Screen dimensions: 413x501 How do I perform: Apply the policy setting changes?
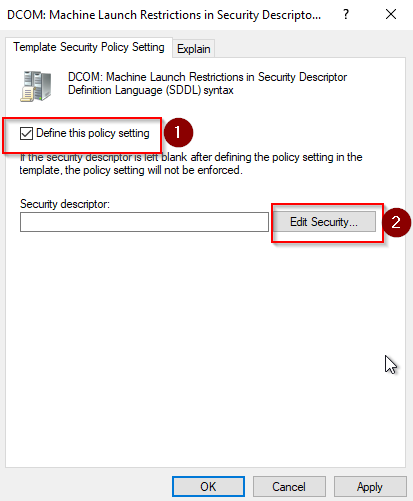click(370, 487)
